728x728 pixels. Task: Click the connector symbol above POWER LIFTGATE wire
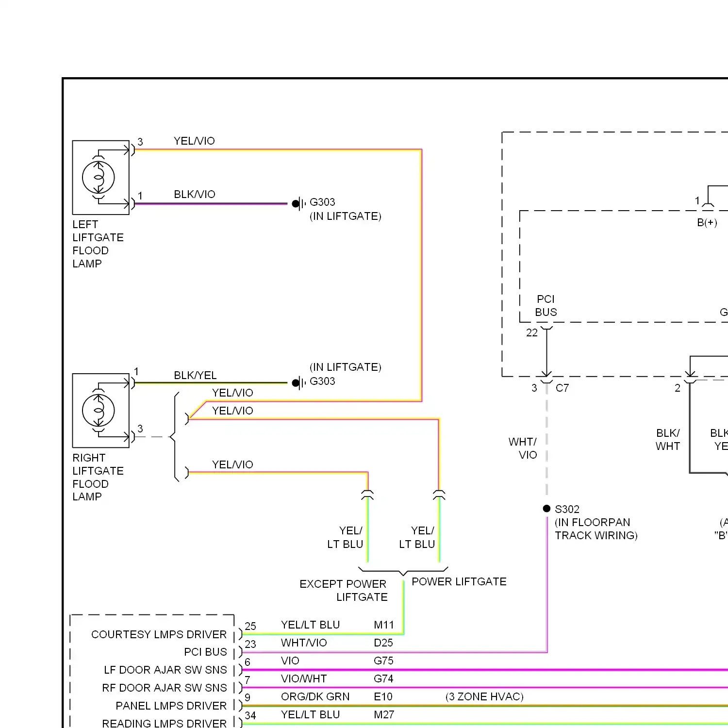[x=439, y=495]
